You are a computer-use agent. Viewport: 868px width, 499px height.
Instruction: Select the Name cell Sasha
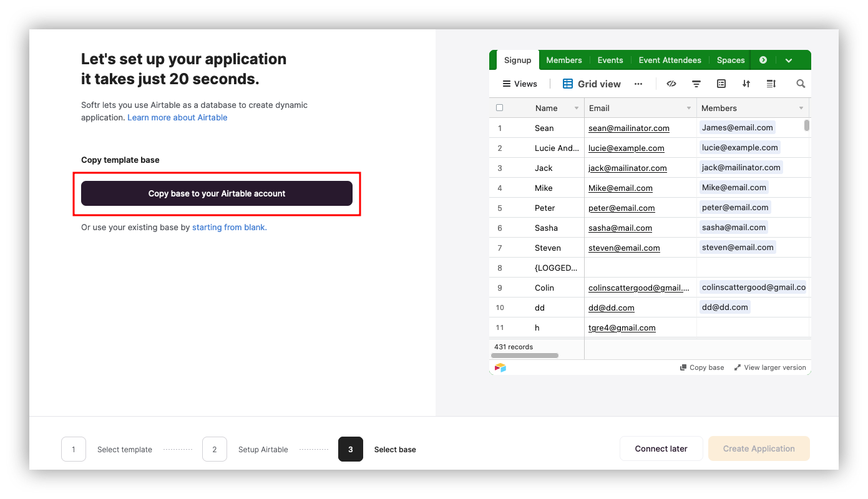(546, 228)
